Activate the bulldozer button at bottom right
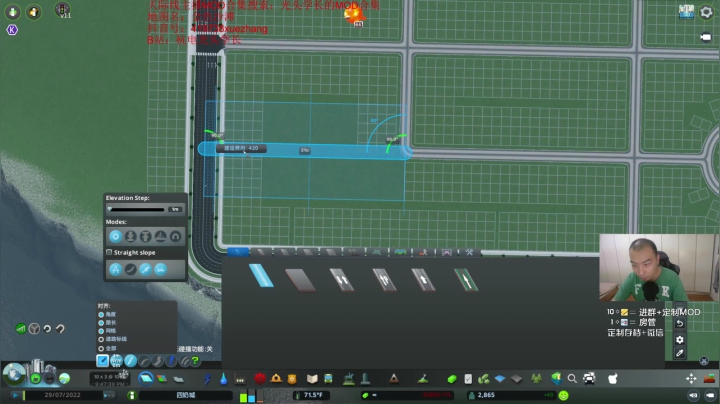The image size is (720, 404). tap(709, 379)
